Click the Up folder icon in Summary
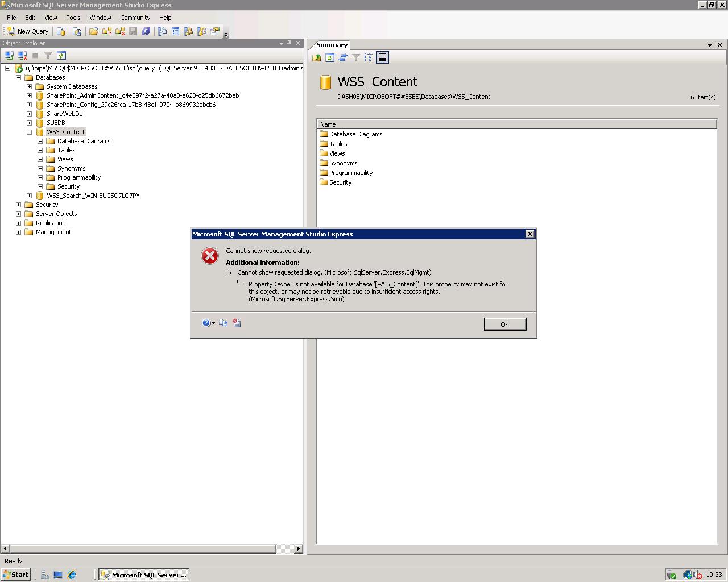The height and width of the screenshot is (582, 728). 316,57
